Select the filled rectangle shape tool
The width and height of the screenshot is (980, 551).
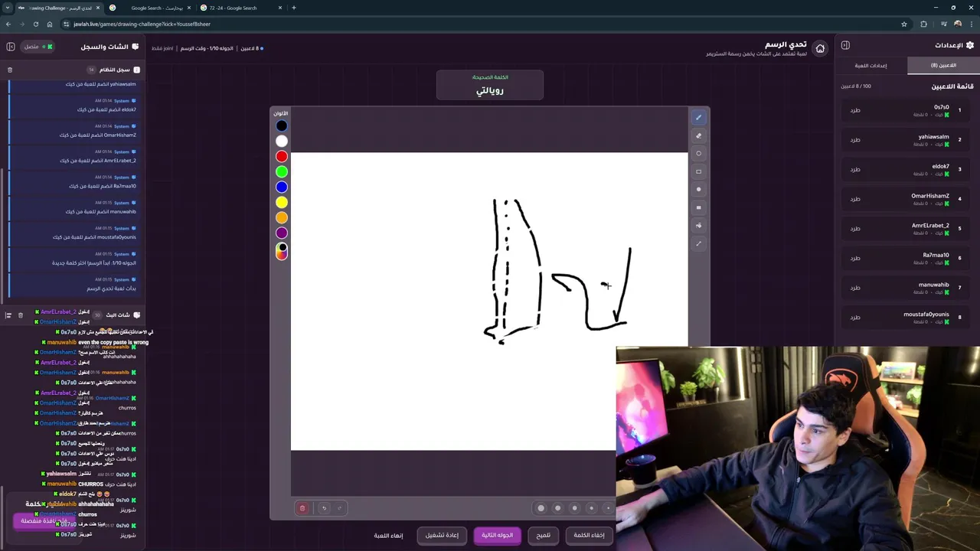[x=698, y=207]
